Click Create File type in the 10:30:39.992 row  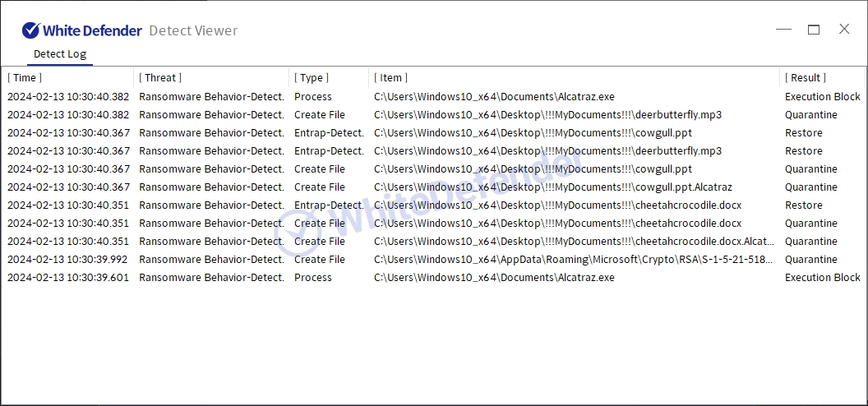320,260
